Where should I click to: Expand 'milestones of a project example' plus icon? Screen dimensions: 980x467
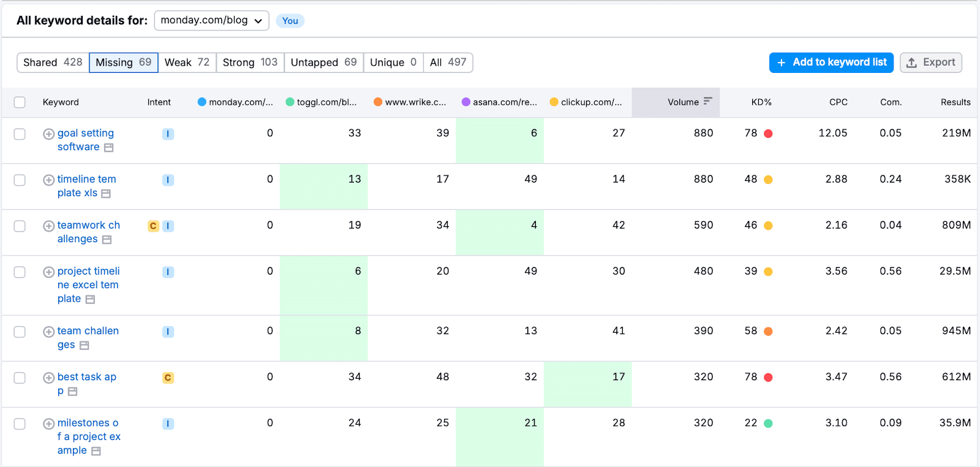(48, 423)
